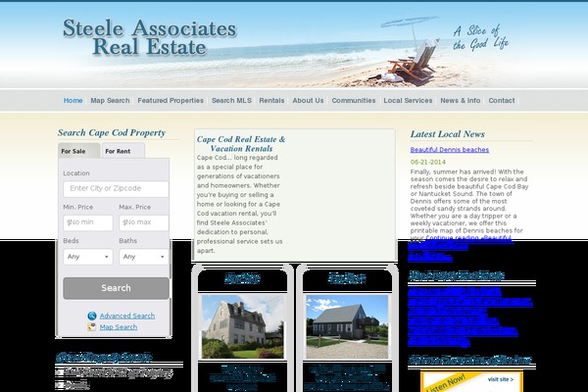Open the dark shingled cottage thumbnail
Screen dimensions: 588x392
347,326
